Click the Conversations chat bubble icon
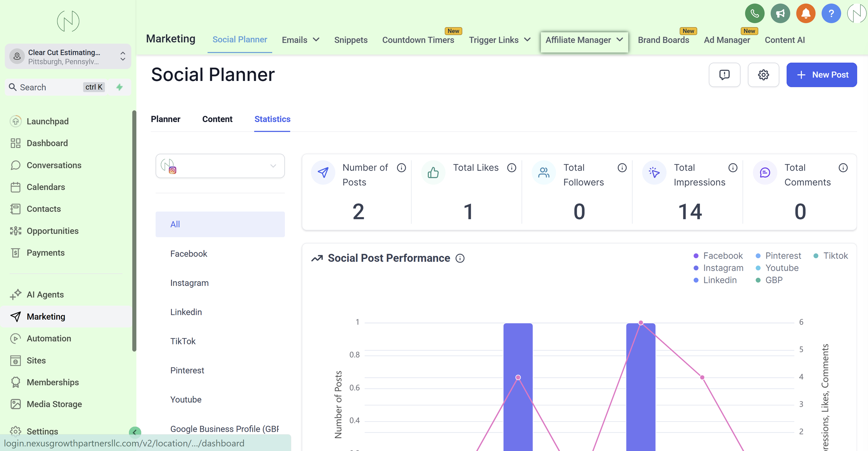 tap(16, 165)
